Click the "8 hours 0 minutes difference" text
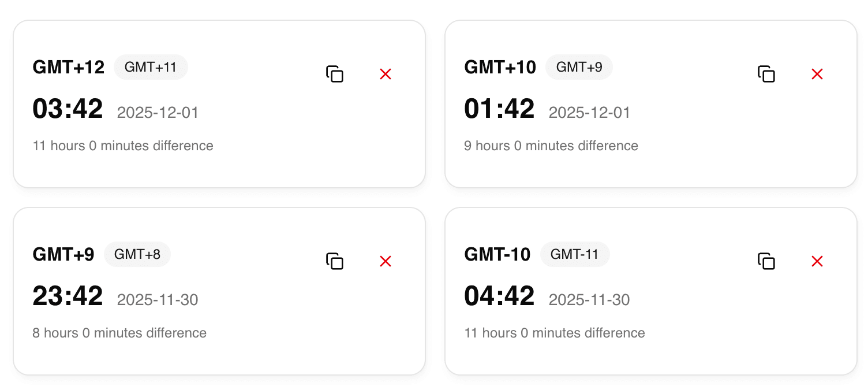The height and width of the screenshot is (386, 868). [119, 333]
